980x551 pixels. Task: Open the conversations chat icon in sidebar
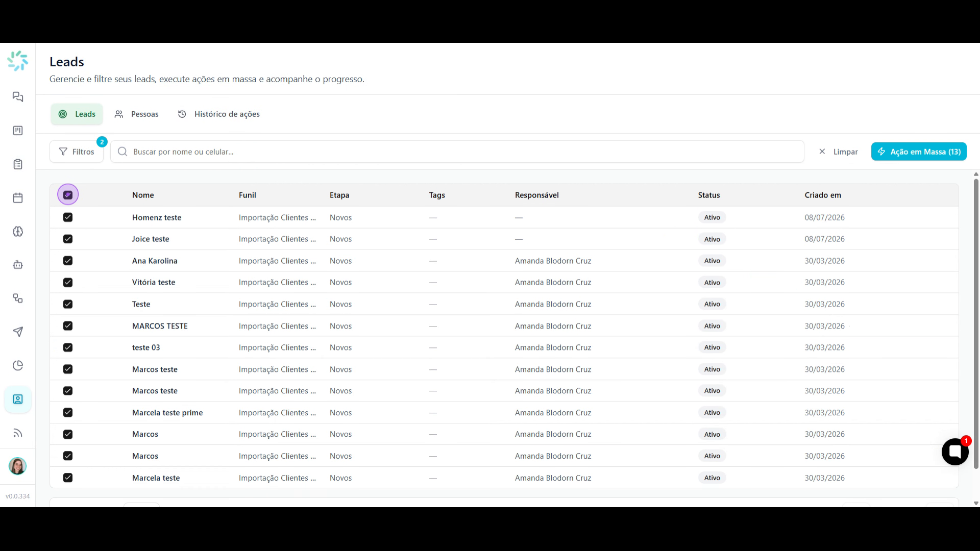[x=18, y=97]
